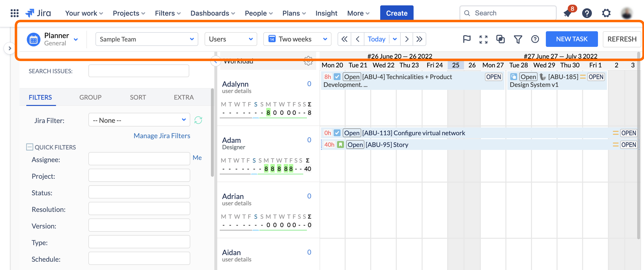This screenshot has width=644, height=270.
Task: Click the ABU-113 task checkbox icon
Action: click(x=337, y=133)
